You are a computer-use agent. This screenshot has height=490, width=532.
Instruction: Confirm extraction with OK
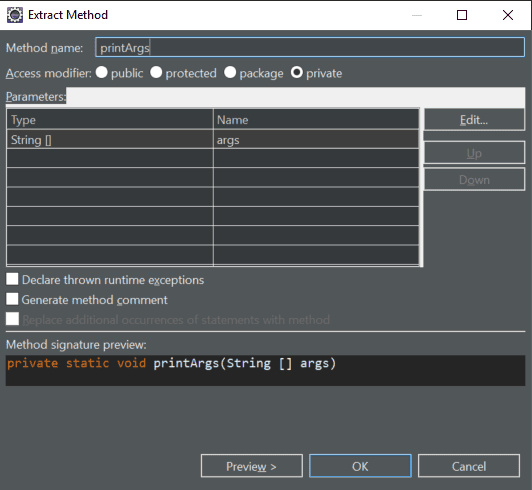(360, 466)
